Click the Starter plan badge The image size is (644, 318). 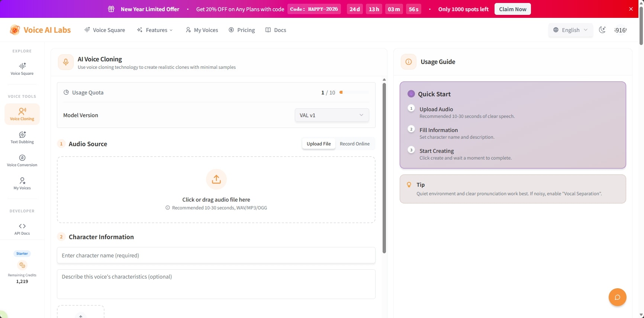(x=22, y=254)
